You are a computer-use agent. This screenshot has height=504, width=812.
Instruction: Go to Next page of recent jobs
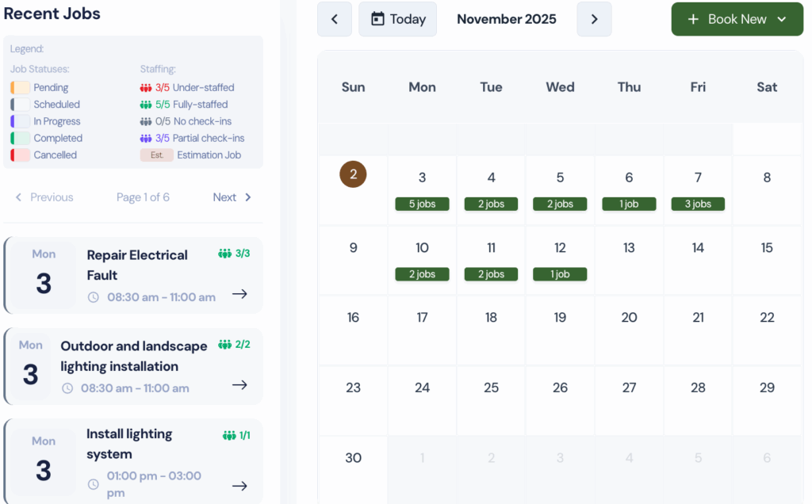pyautogui.click(x=232, y=197)
